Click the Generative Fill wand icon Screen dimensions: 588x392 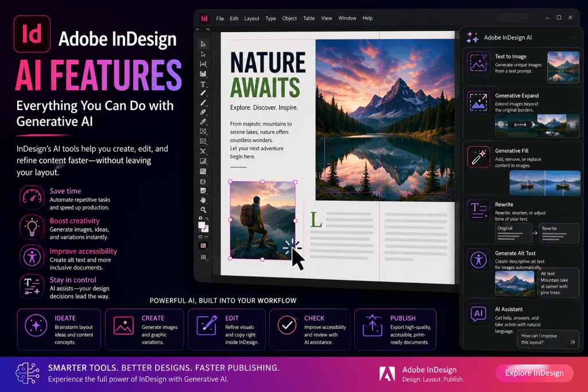(478, 157)
